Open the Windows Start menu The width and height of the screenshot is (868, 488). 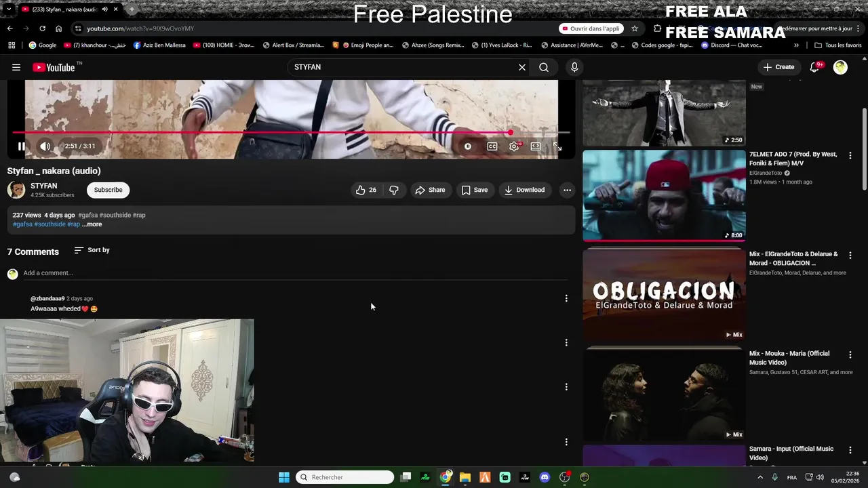pyautogui.click(x=284, y=477)
